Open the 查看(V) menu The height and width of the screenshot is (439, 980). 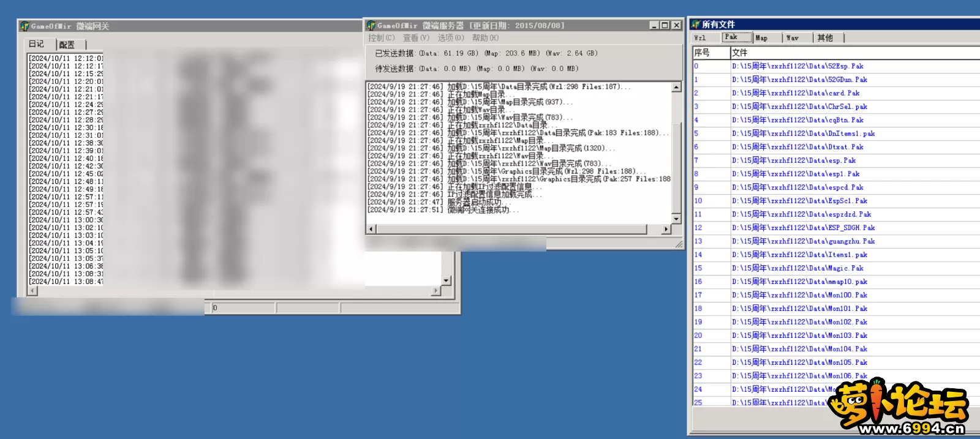(416, 38)
